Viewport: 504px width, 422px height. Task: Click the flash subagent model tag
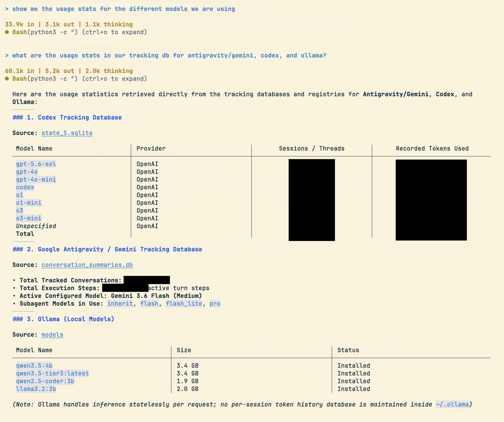(149, 304)
